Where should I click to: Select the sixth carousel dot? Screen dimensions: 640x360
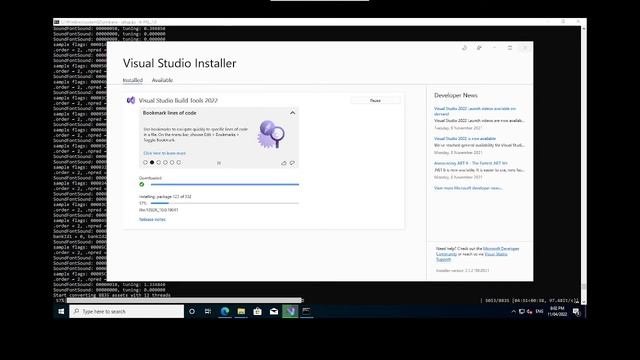[178, 162]
